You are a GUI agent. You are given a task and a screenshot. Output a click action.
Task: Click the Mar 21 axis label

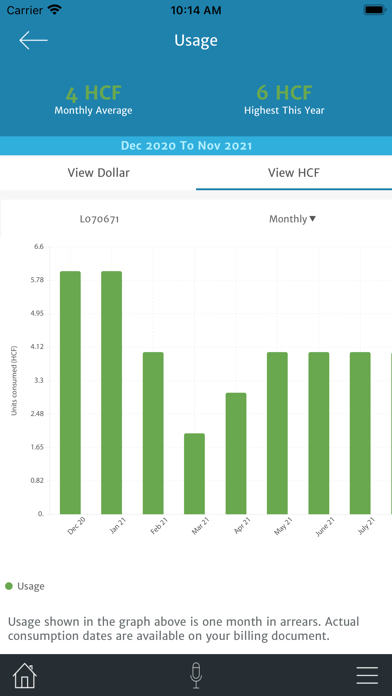(201, 526)
